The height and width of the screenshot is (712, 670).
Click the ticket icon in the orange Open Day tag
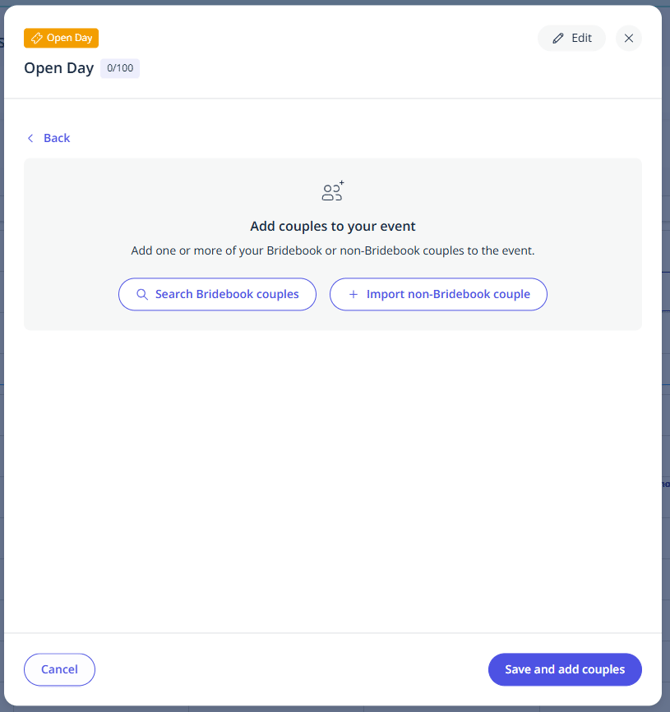36,38
